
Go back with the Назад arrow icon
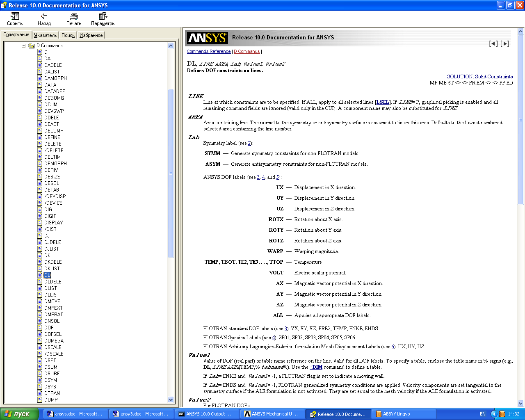click(x=44, y=16)
